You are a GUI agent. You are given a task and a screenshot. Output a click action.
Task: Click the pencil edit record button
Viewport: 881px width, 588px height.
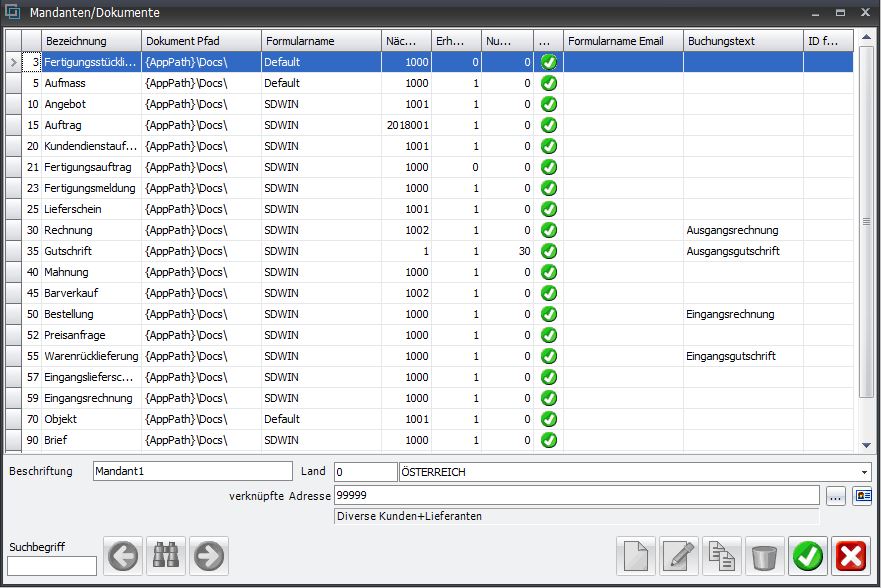[679, 555]
